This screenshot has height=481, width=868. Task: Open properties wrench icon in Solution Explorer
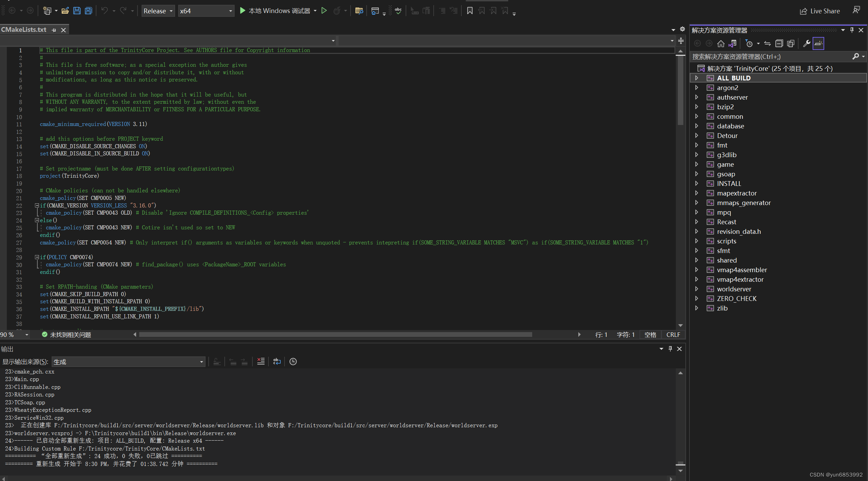[x=806, y=43]
